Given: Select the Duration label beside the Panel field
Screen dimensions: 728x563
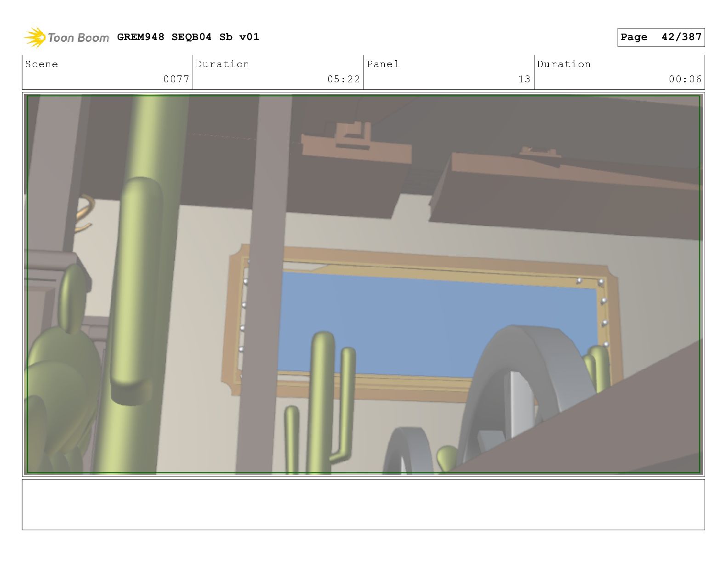Looking at the screenshot, I should pos(564,64).
